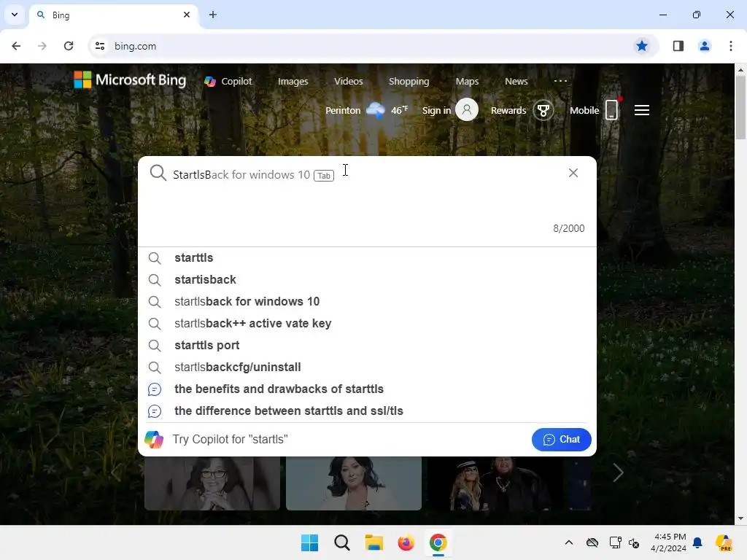Click Try Copilot for "startls" text
Screen dimensions: 747x560
tap(230, 439)
